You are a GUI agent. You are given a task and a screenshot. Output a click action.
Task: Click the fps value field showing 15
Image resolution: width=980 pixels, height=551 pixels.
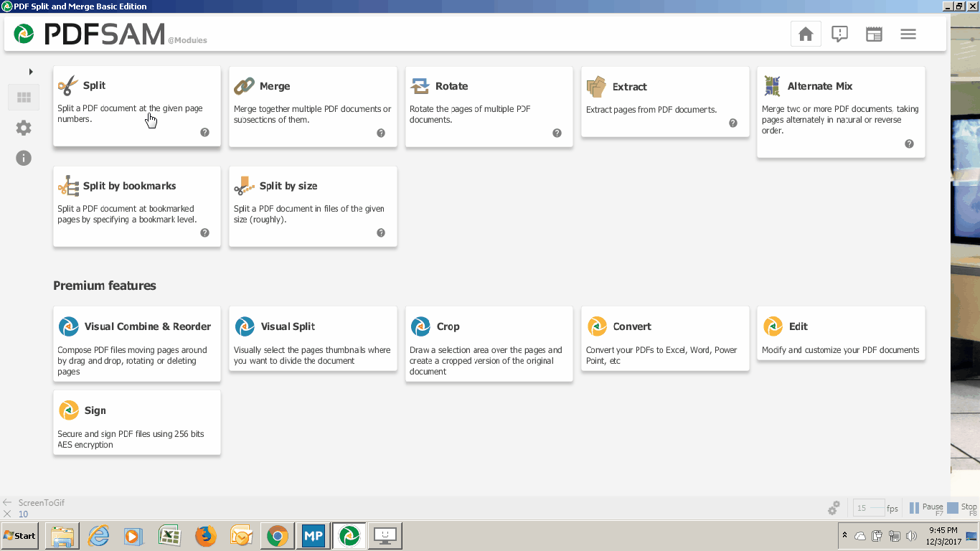pos(868,508)
